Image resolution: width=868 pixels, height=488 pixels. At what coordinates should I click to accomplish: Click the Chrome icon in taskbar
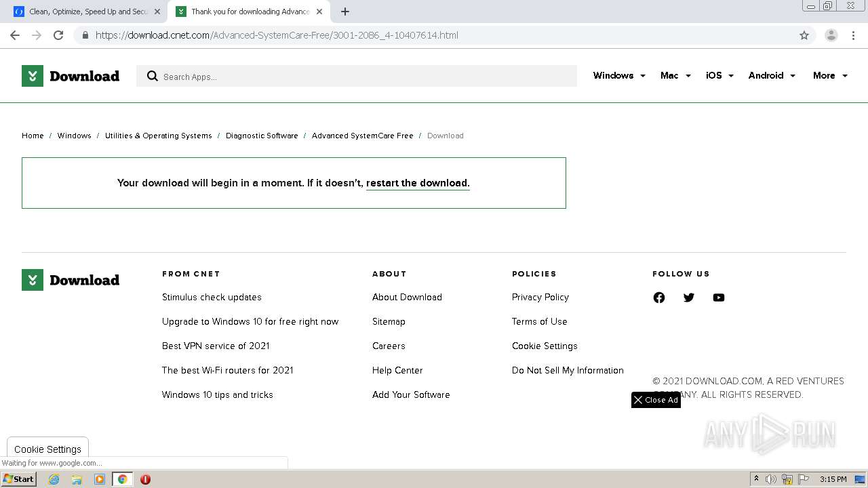tap(122, 479)
